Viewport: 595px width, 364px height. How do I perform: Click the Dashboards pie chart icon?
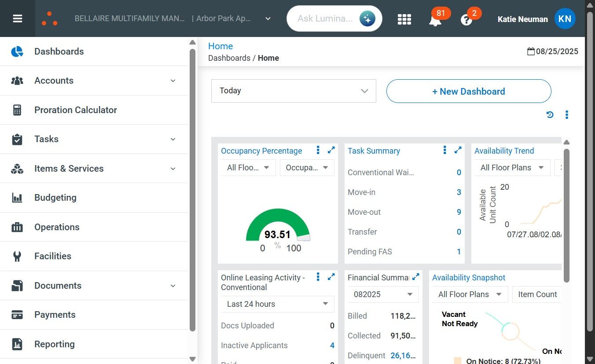pyautogui.click(x=17, y=51)
